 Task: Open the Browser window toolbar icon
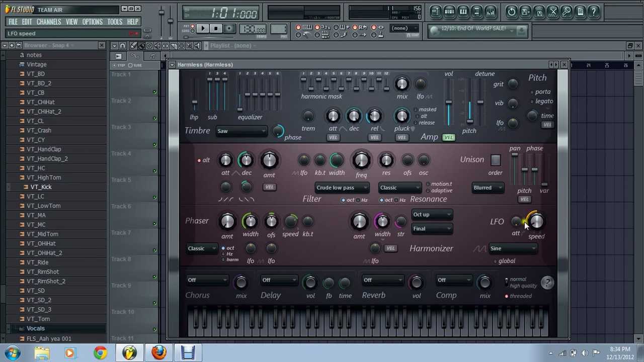(x=477, y=12)
